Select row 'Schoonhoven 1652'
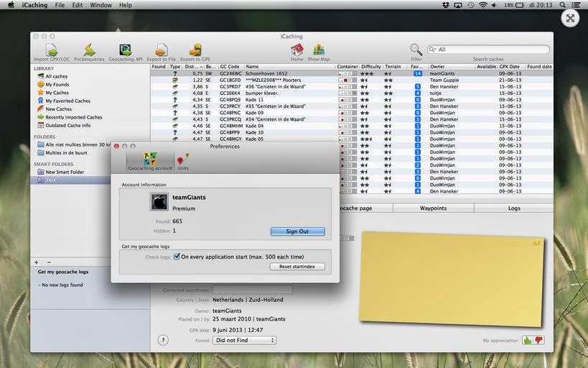The height and width of the screenshot is (368, 588). click(351, 73)
